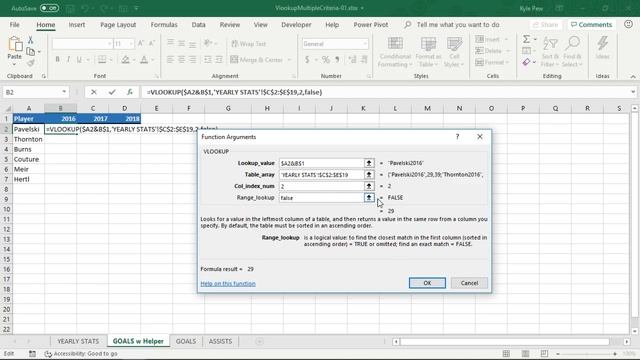Open Cell Styles gallery
Viewport: 640px width, 360px height.
454,52
